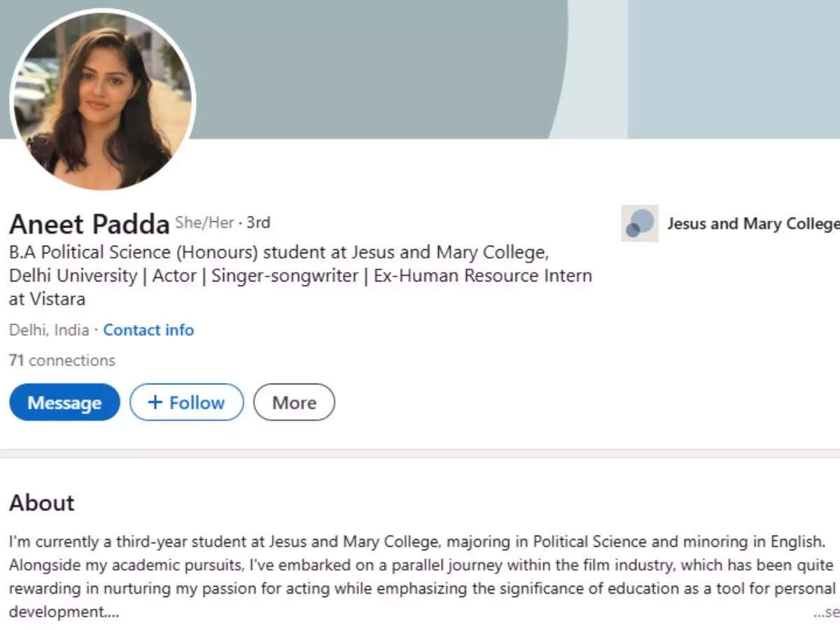Click the Jesus and Mary College logo
840x630 pixels.
point(639,224)
